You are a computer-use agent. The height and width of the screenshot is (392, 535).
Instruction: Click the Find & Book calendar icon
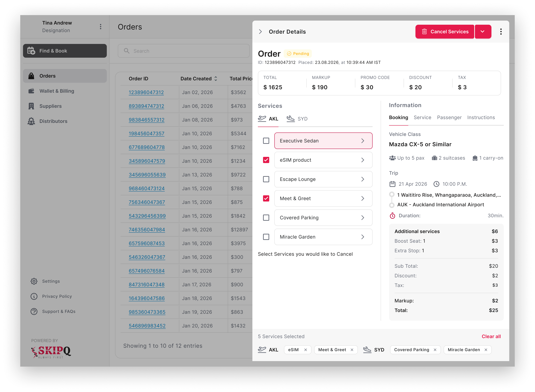point(31,51)
